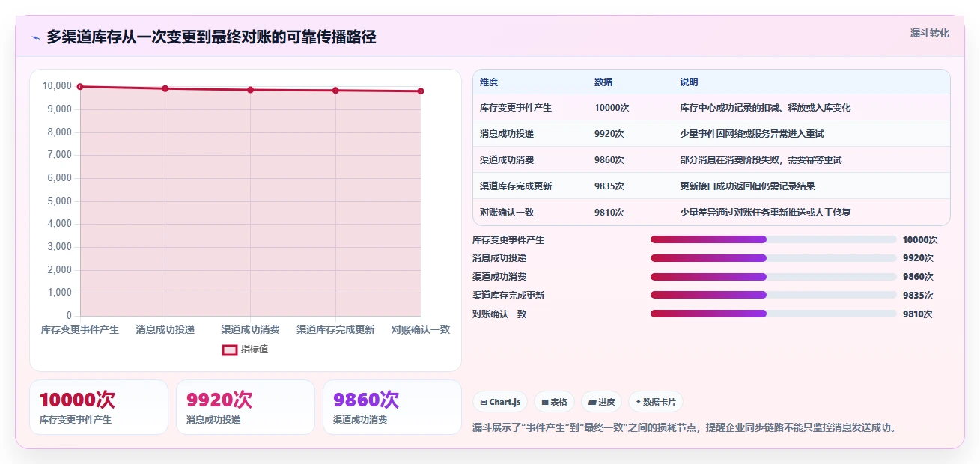
Task: Click the description 少量差异通过对账任务重新推送或人工修复
Action: [765, 213]
